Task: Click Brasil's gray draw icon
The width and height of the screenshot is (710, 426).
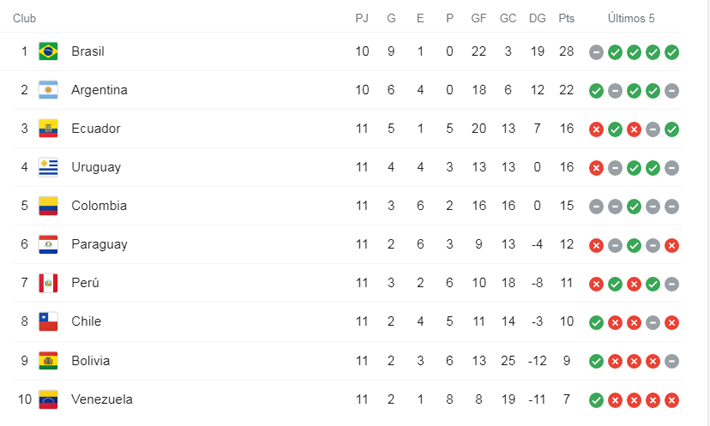Action: (596, 52)
